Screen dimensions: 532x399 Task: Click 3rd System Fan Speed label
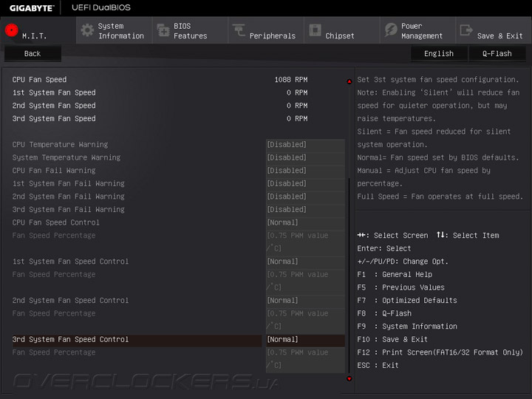coord(54,118)
